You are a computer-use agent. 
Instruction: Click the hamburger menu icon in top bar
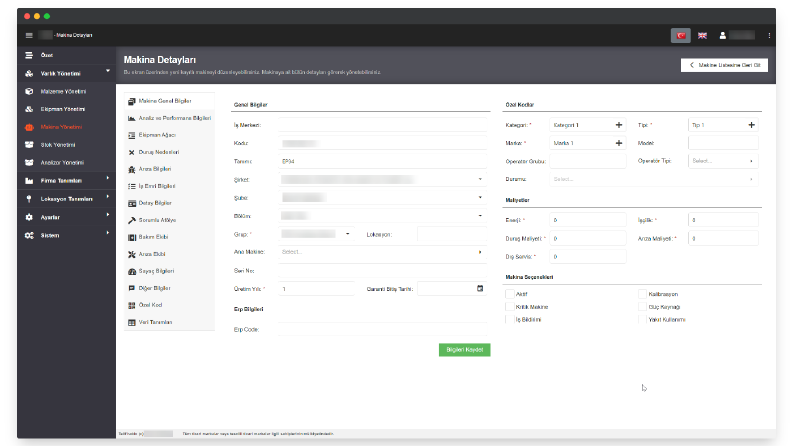click(29, 35)
